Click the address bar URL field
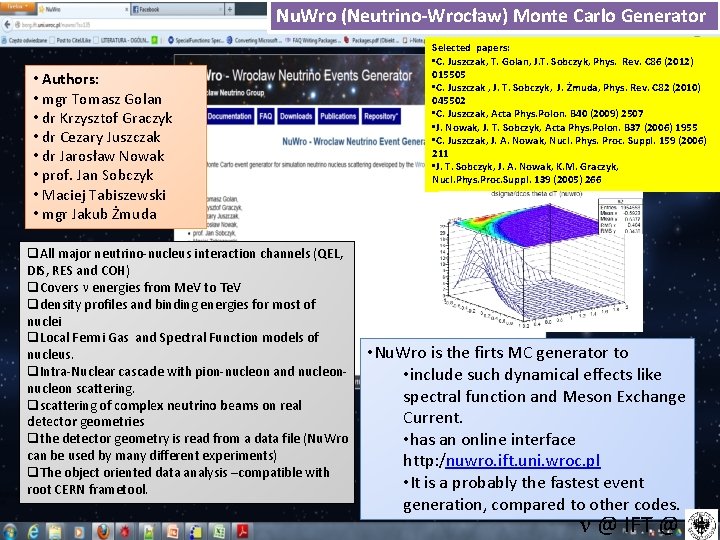 pyautogui.click(x=138, y=25)
